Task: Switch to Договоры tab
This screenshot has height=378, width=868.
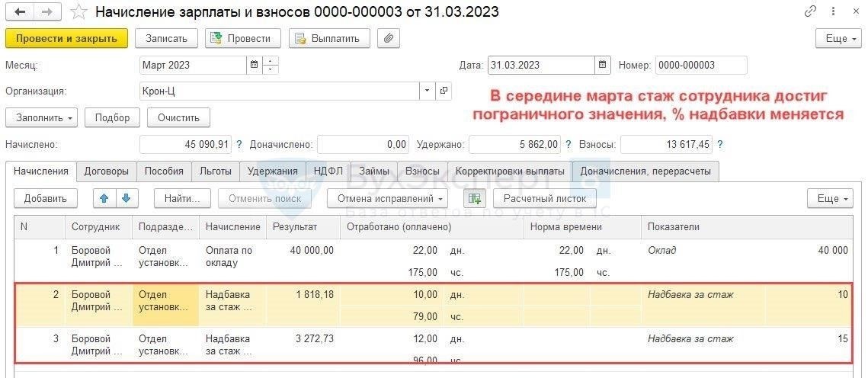Action: coord(106,171)
